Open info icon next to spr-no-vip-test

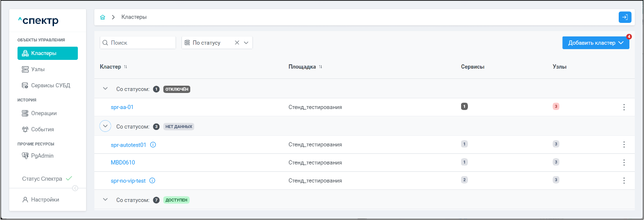pos(152,181)
